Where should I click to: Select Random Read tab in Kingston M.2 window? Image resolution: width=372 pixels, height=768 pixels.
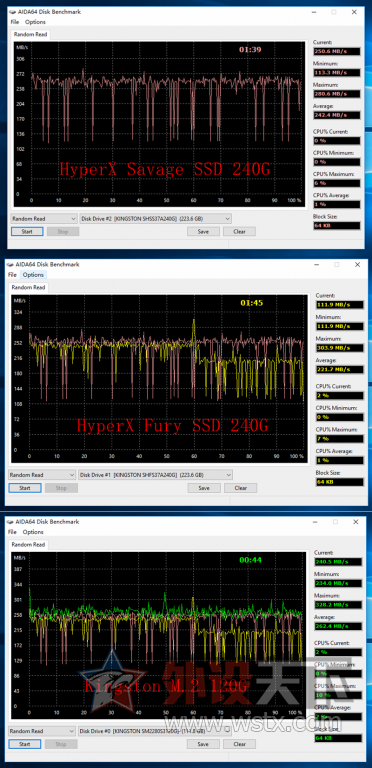point(28,544)
